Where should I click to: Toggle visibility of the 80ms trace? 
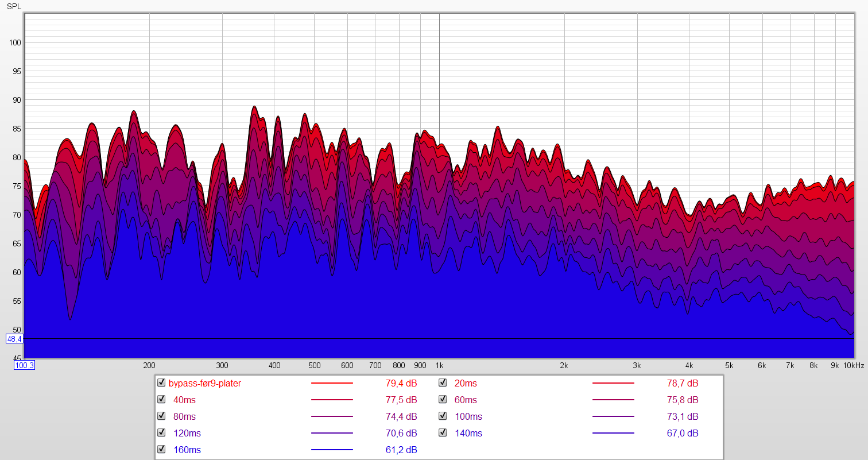pyautogui.click(x=161, y=416)
